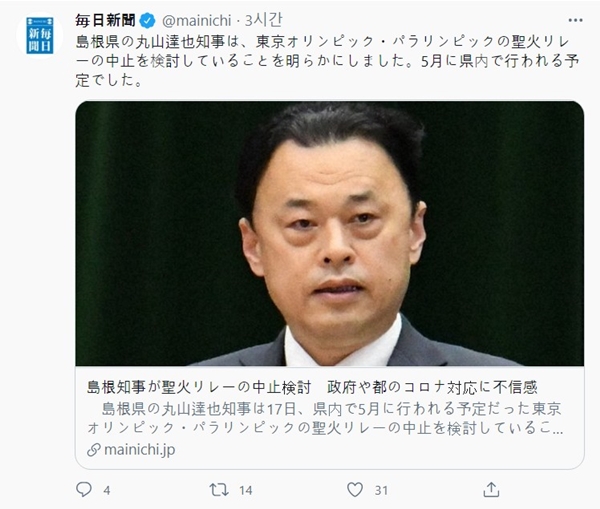
Task: Open the headline 島根知事が聖火リレーの中止検討
Action: click(x=199, y=387)
